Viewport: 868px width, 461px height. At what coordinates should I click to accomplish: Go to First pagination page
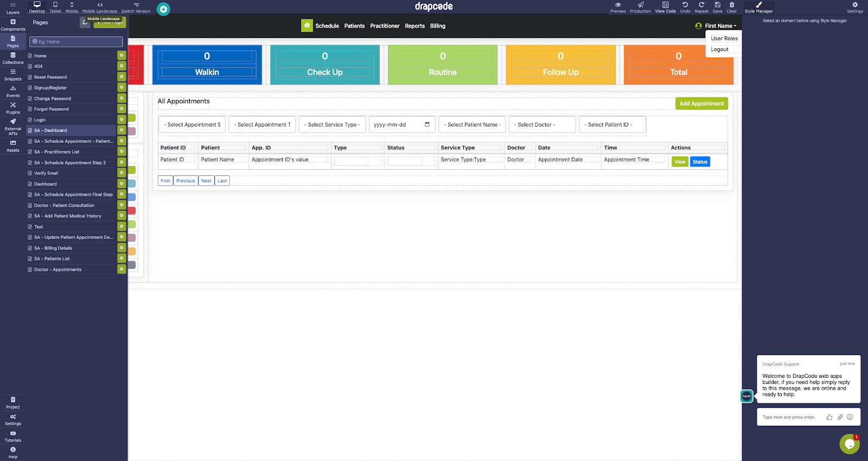[165, 181]
